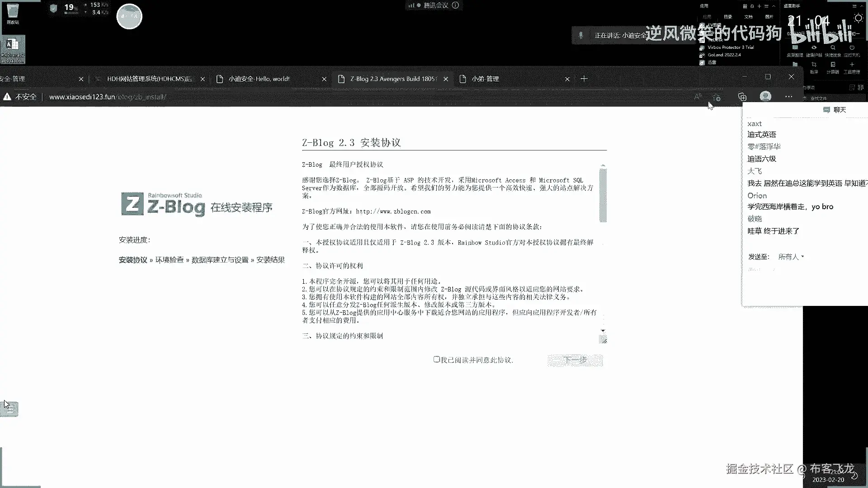Open the browser collections icon
The height and width of the screenshot is (488, 868).
pos(742,97)
